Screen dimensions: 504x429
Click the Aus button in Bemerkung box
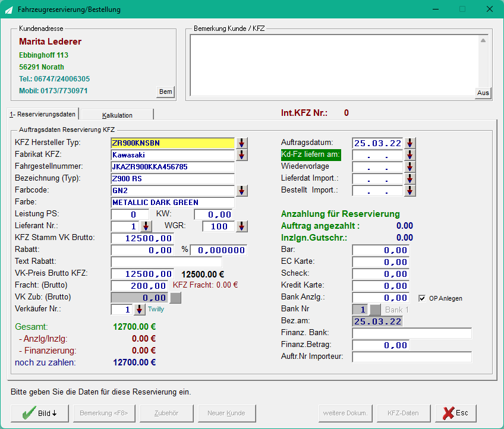pos(483,93)
